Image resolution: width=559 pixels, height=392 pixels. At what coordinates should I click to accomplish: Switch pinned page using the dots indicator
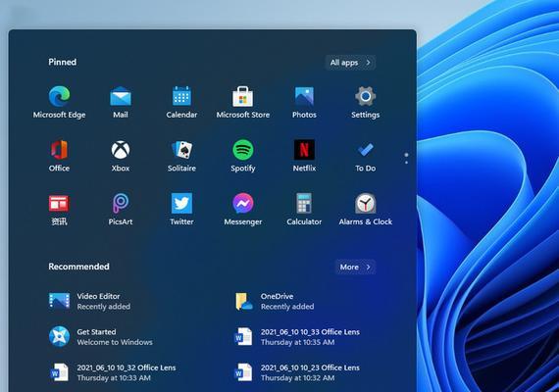pyautogui.click(x=406, y=159)
